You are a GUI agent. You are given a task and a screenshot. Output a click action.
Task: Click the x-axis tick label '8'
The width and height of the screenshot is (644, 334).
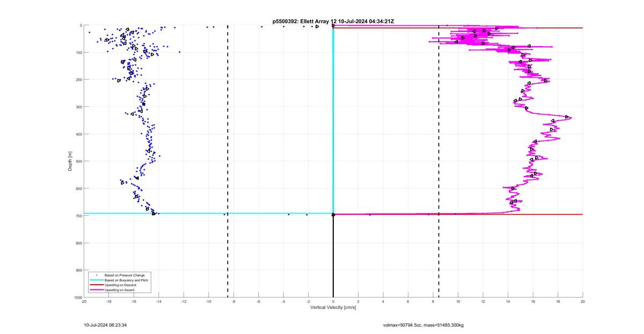433,301
